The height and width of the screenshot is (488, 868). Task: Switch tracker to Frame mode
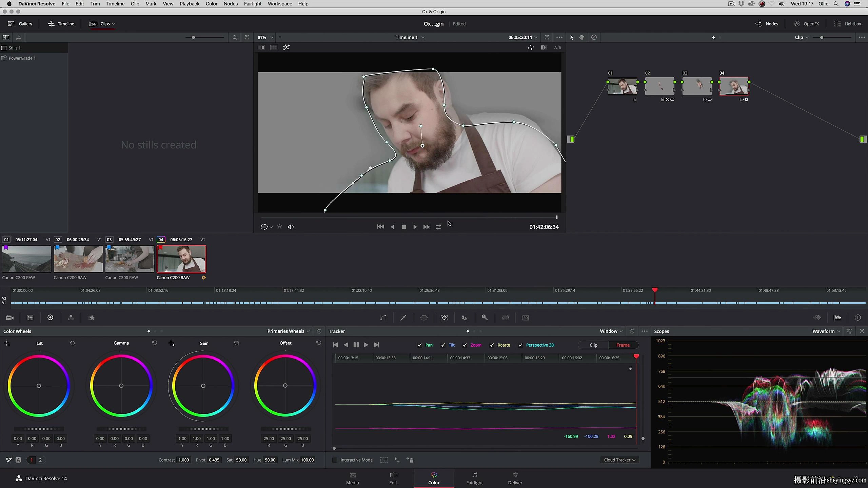623,345
